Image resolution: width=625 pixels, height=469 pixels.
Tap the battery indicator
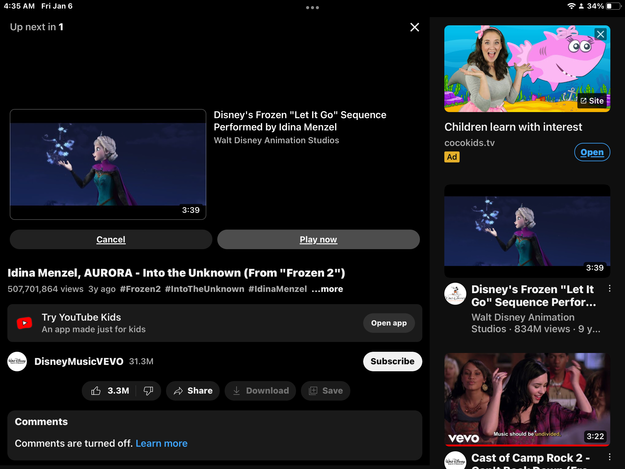tap(614, 6)
